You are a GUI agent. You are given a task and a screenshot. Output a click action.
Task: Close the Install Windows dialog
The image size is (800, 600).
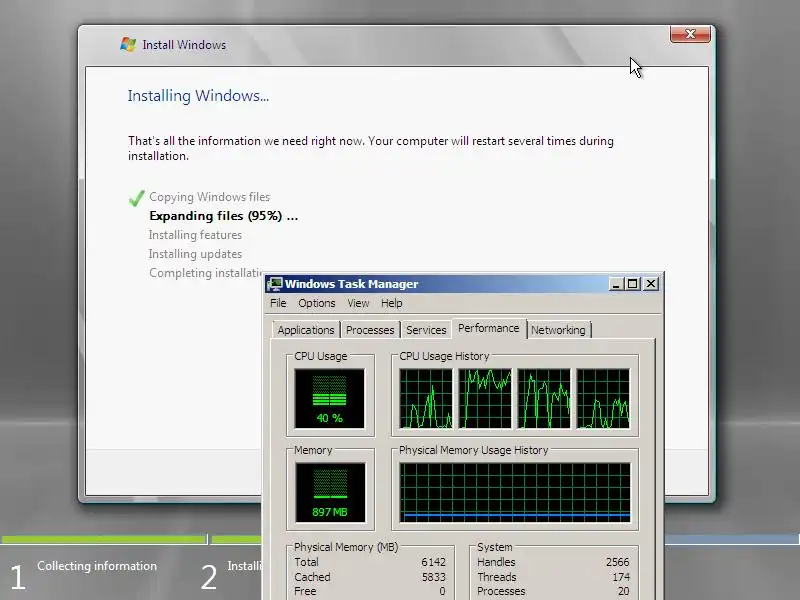pyautogui.click(x=690, y=34)
